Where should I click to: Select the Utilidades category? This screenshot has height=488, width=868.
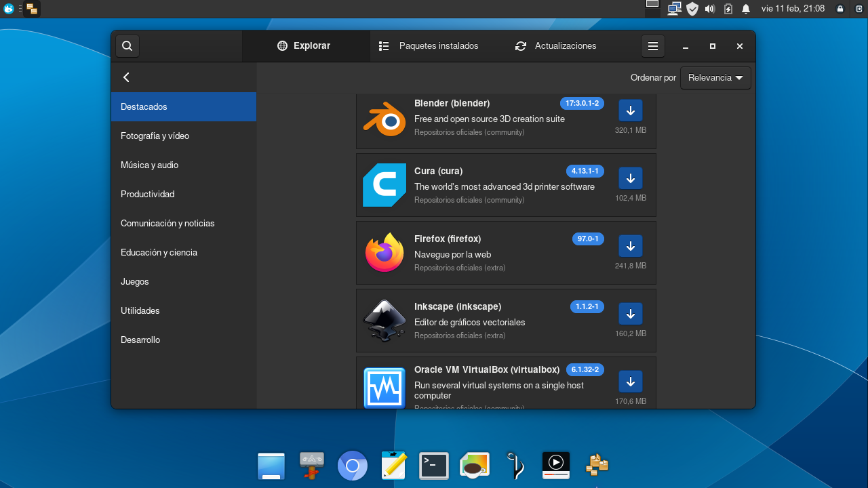184,311
